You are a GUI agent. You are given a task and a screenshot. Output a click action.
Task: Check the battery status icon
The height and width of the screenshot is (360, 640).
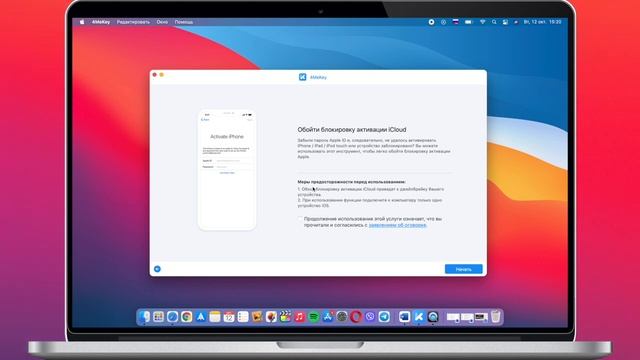click(x=468, y=22)
